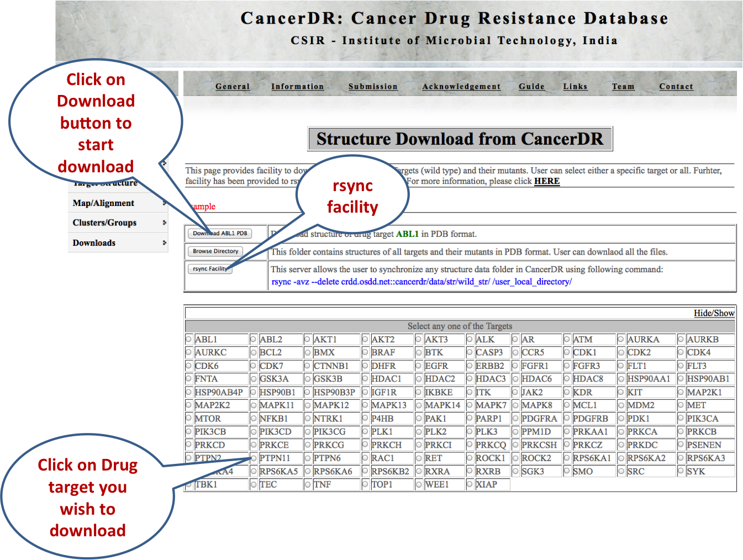
Task: Expand the Downloads sidebar arrow
Action: coord(164,242)
